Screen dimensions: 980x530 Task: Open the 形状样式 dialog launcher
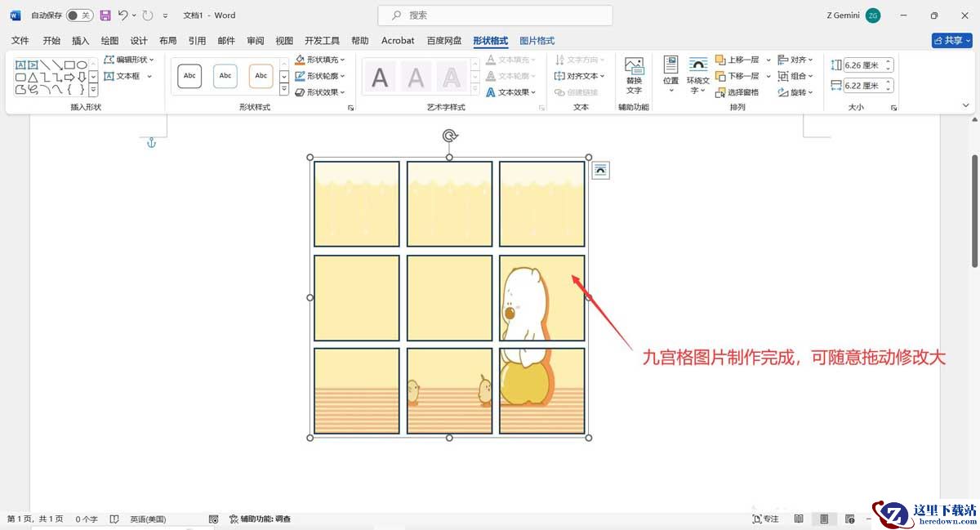tap(351, 108)
